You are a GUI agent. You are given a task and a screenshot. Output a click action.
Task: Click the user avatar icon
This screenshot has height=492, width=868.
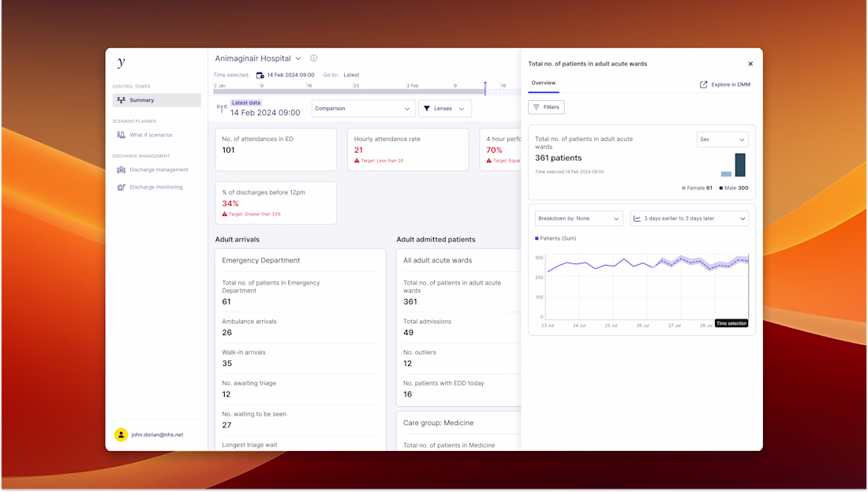(x=121, y=435)
